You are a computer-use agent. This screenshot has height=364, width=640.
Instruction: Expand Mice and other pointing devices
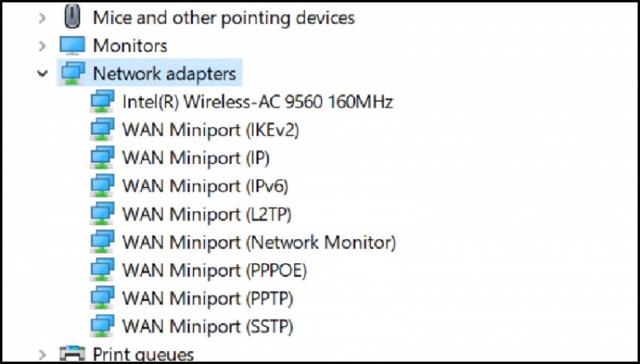click(42, 17)
